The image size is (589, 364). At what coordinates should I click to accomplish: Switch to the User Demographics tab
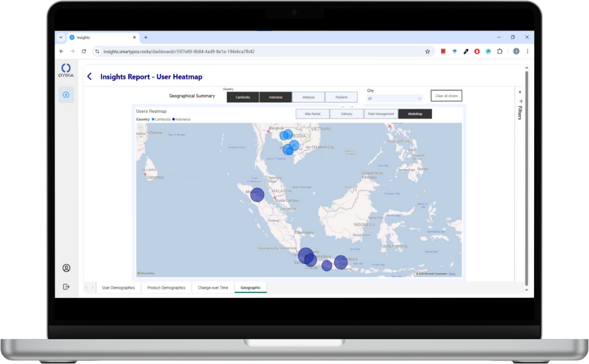coord(118,288)
